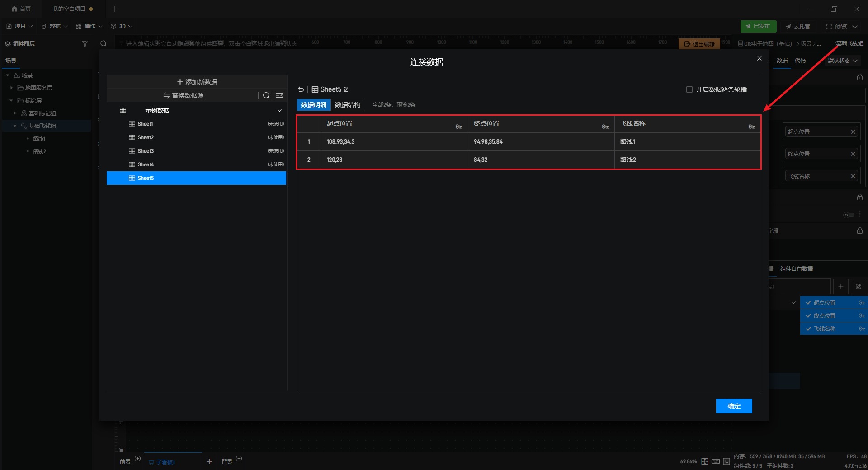Click 替换数据源 button
Screen dimensions: 868x470
(x=184, y=95)
